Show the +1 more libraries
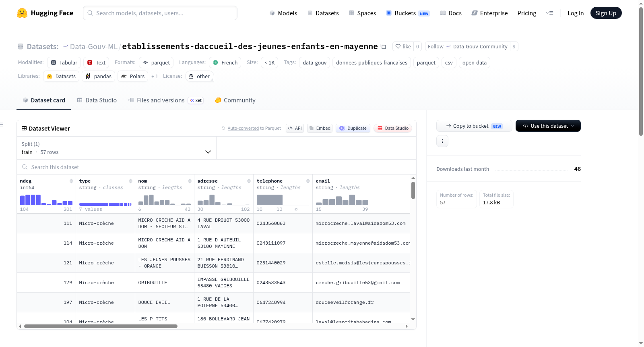 point(155,76)
